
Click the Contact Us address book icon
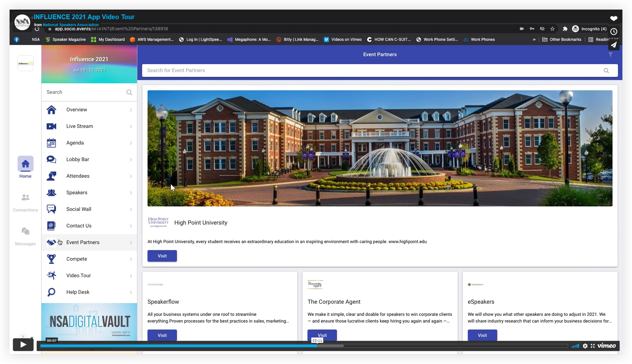click(51, 226)
